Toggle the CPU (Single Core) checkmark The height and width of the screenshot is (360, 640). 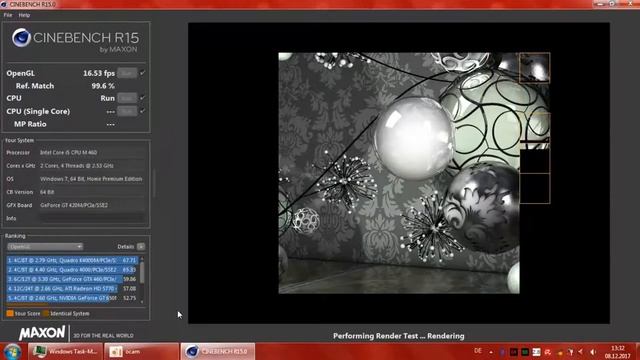[x=142, y=111]
